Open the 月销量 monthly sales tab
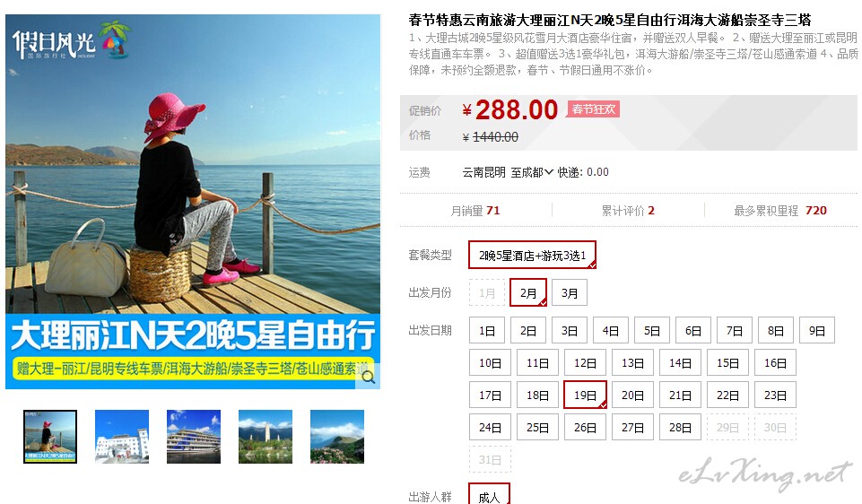The height and width of the screenshot is (504, 862). 475,211
